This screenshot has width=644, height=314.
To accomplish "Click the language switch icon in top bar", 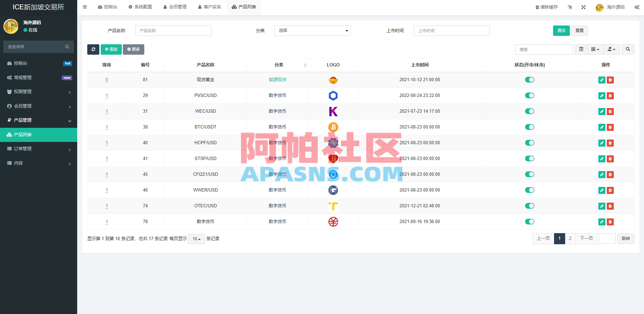I will click(569, 7).
